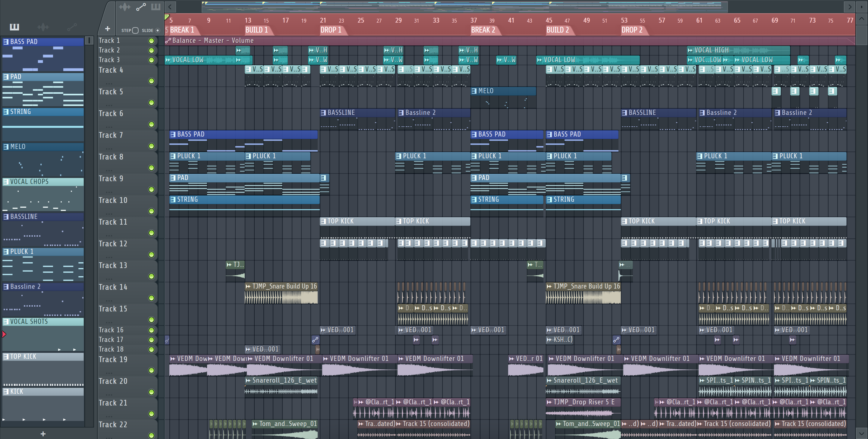This screenshot has height=439, width=868.
Task: Mute Track 2 with its green LED
Action: click(x=152, y=51)
